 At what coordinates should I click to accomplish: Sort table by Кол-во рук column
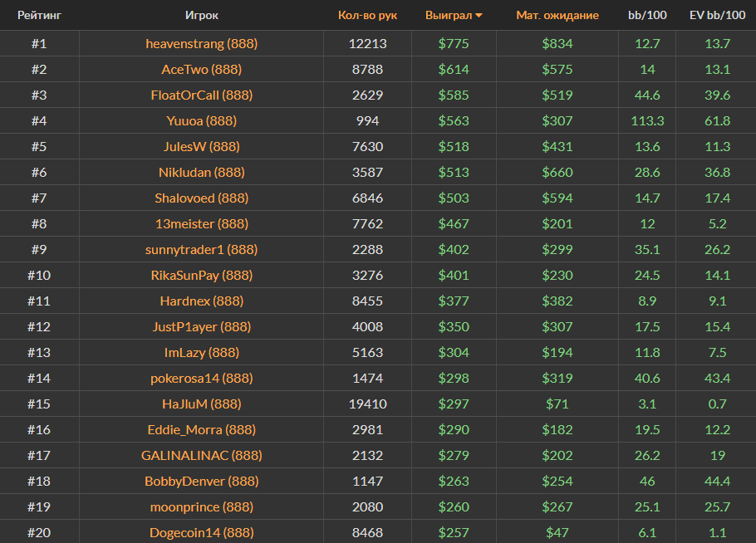pos(367,15)
